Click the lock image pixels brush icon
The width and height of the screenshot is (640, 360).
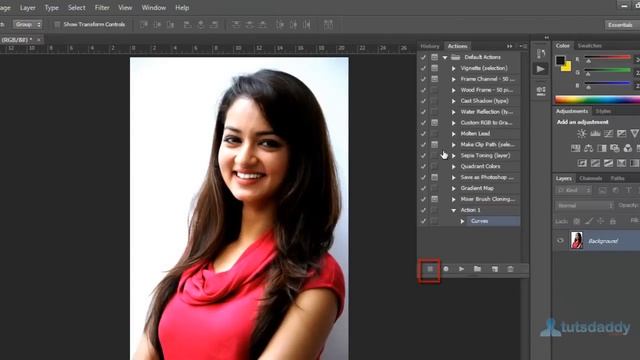(589, 221)
